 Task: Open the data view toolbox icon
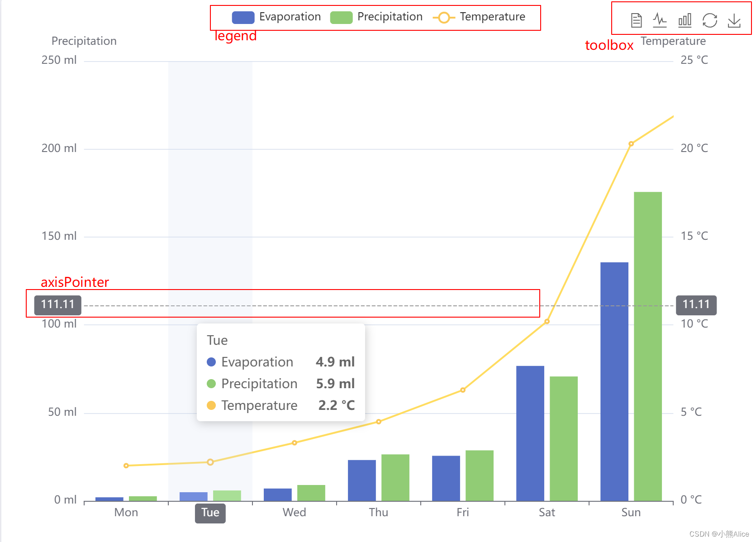click(x=636, y=20)
